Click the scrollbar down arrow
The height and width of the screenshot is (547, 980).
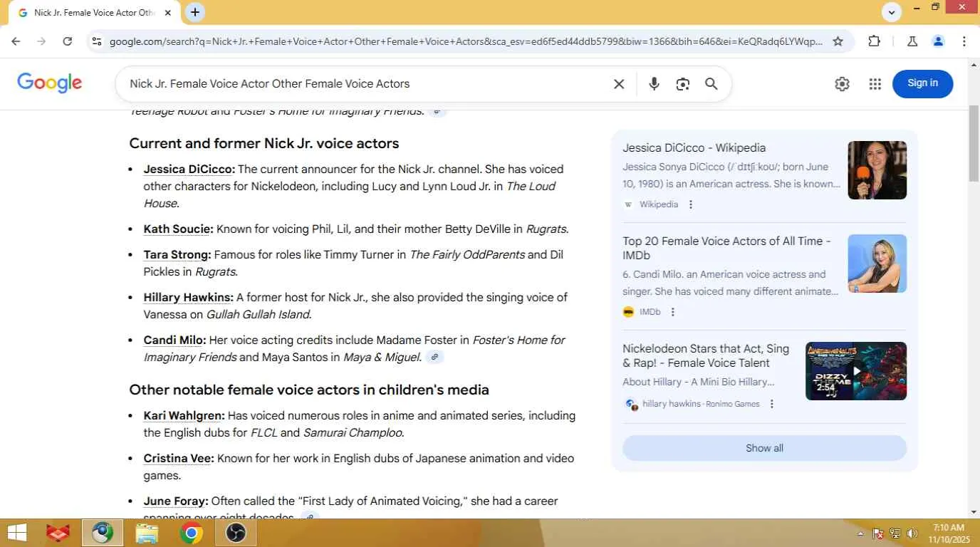[974, 512]
